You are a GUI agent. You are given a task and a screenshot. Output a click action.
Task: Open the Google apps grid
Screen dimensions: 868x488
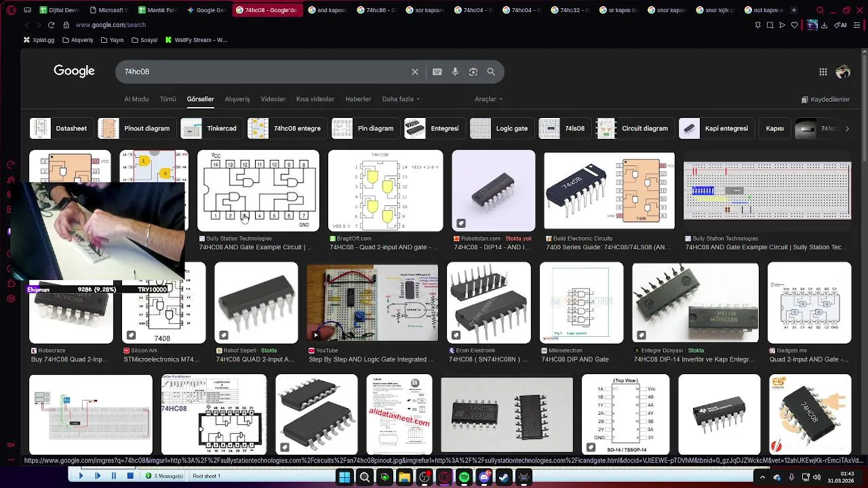tap(823, 72)
